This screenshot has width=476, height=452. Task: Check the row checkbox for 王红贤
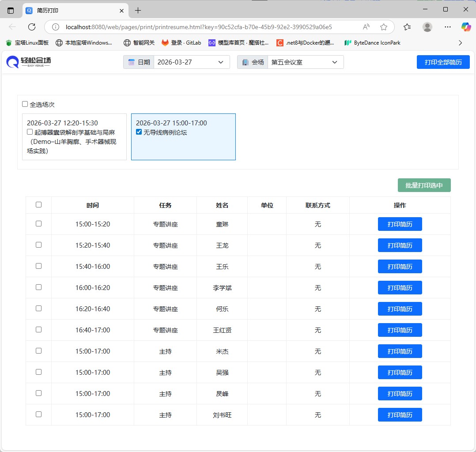click(x=38, y=330)
